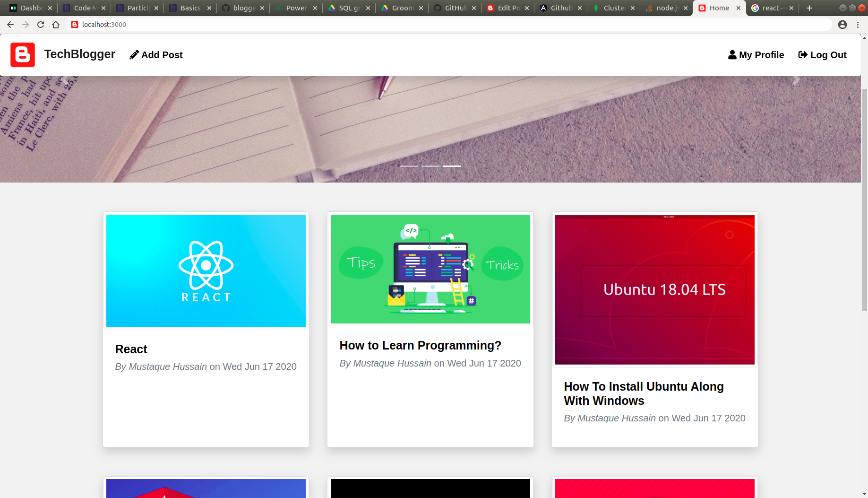This screenshot has width=868, height=498.
Task: Open the Ubuntu 18.04 LTS thumbnail
Action: [x=655, y=289]
